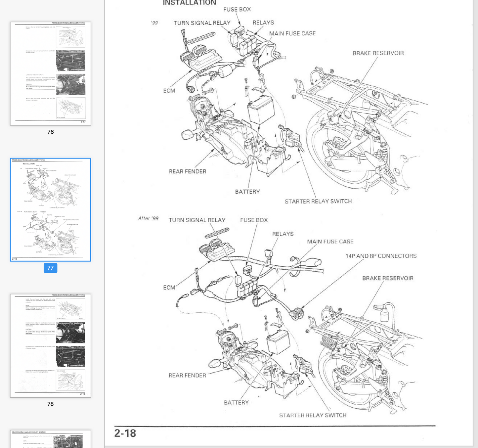The image size is (478, 448).
Task: Open page 76 thumbnail in sidebar
Action: point(51,74)
